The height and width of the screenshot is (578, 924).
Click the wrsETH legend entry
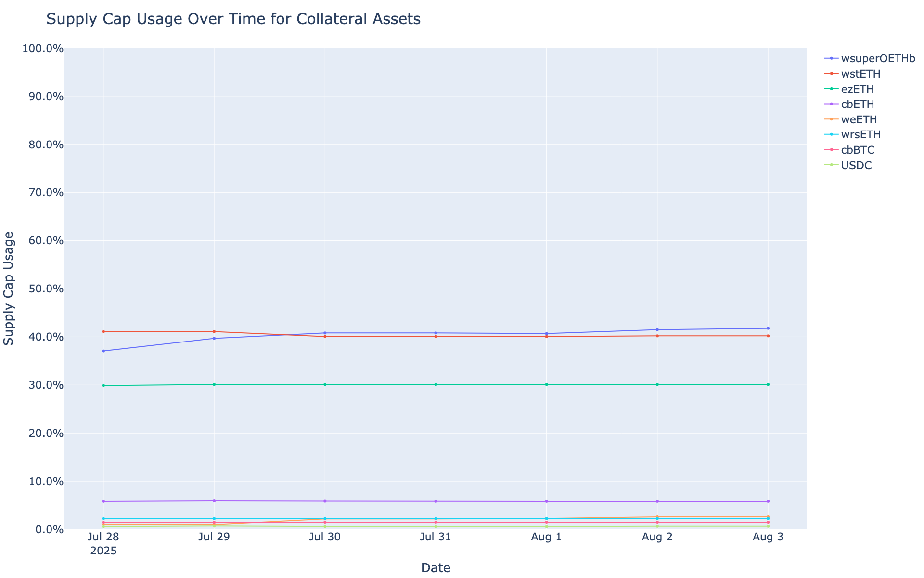click(x=861, y=134)
